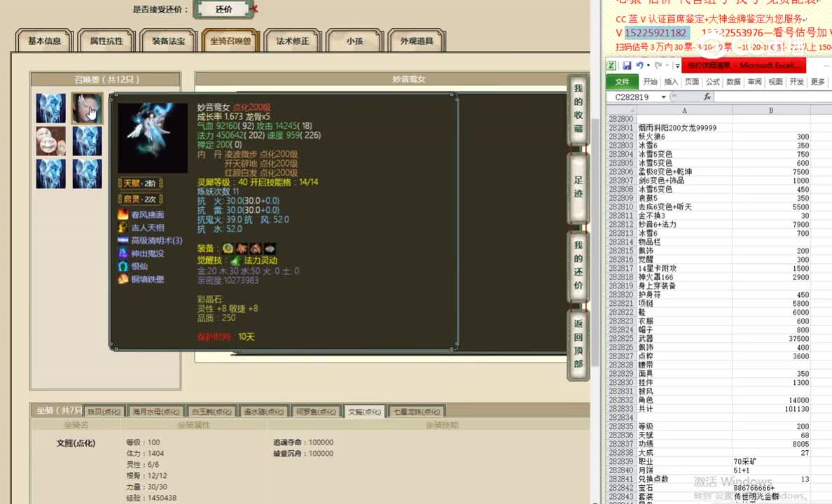Select column A header in Excel
The height and width of the screenshot is (504, 832).
pyautogui.click(x=684, y=111)
